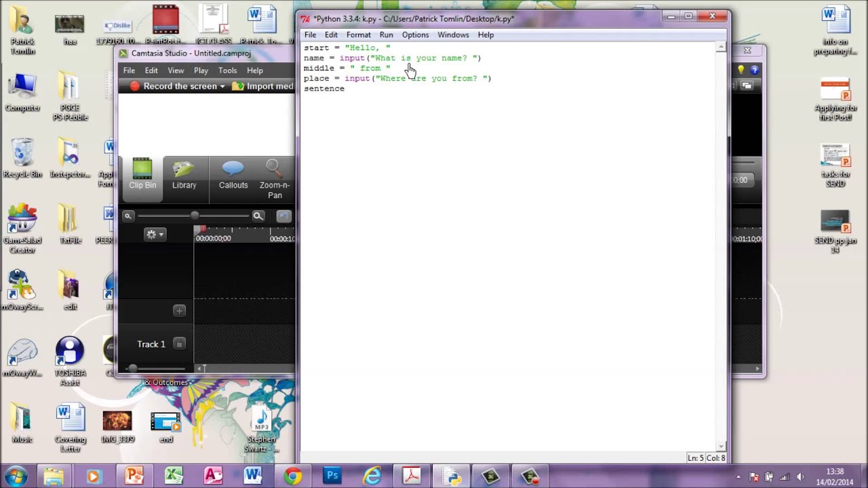Viewport: 868px width, 488px height.
Task: Click the Track 1 label
Action: 151,344
